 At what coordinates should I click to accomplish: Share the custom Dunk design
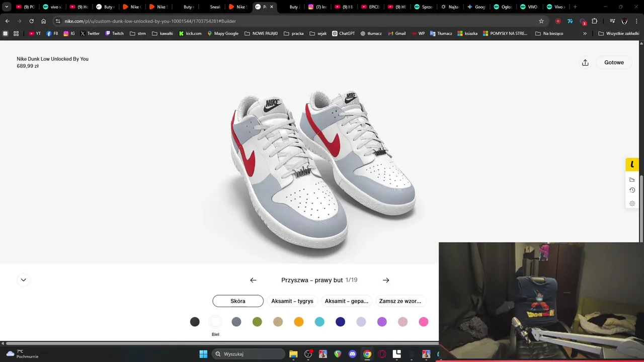(x=585, y=63)
